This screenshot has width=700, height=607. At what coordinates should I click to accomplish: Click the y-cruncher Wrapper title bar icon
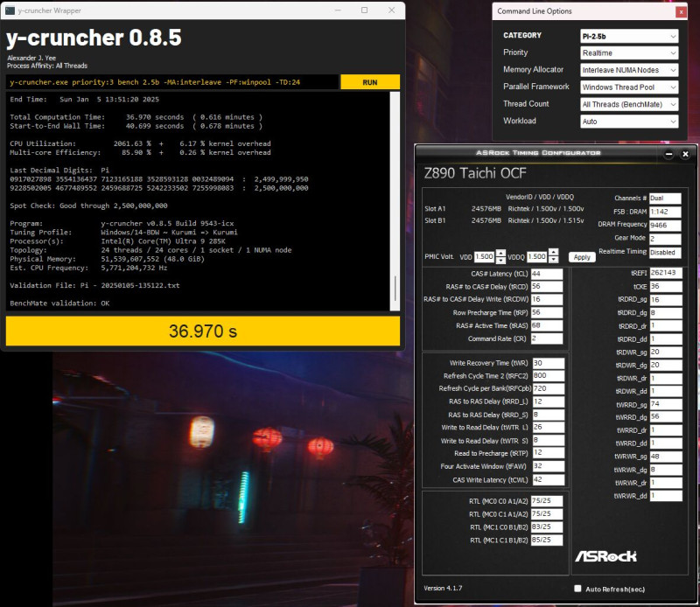pos(10,10)
